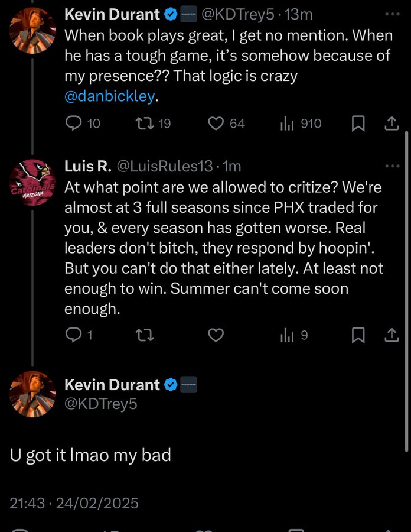Reply to Kevin Durant's first tweet
Viewport: 411px width, 532px height.
coord(73,124)
